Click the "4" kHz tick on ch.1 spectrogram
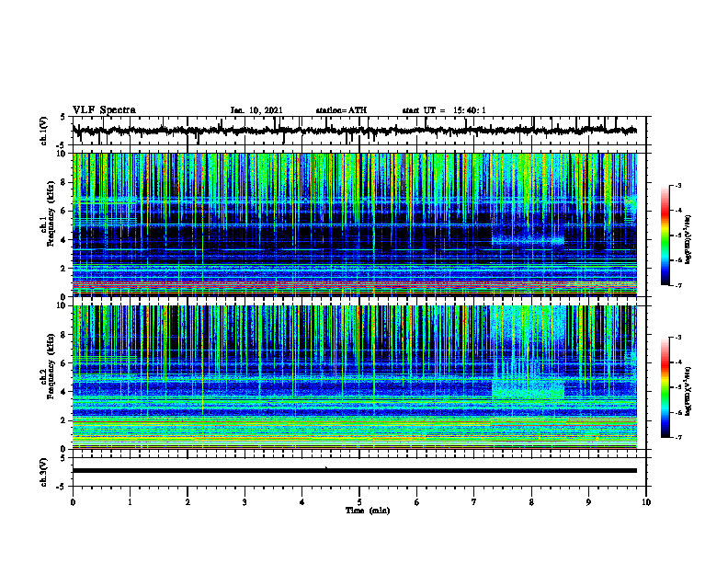 [64, 240]
